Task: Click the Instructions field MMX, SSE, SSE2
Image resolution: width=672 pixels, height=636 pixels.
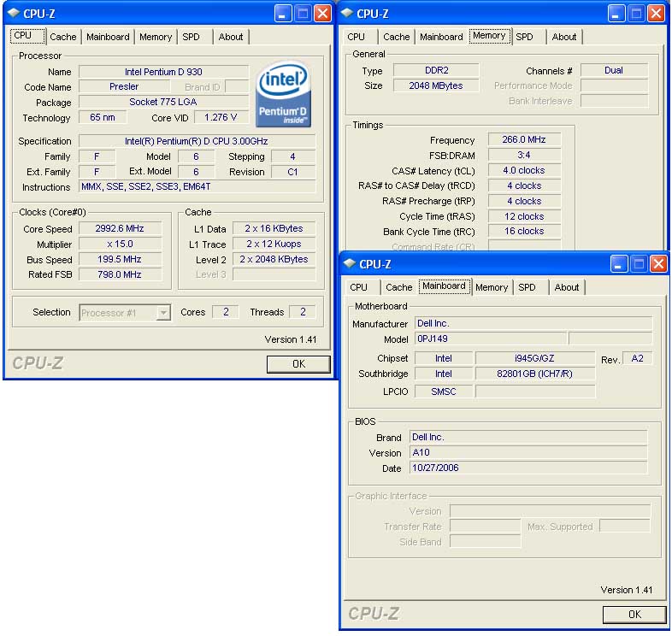Action: (197, 186)
